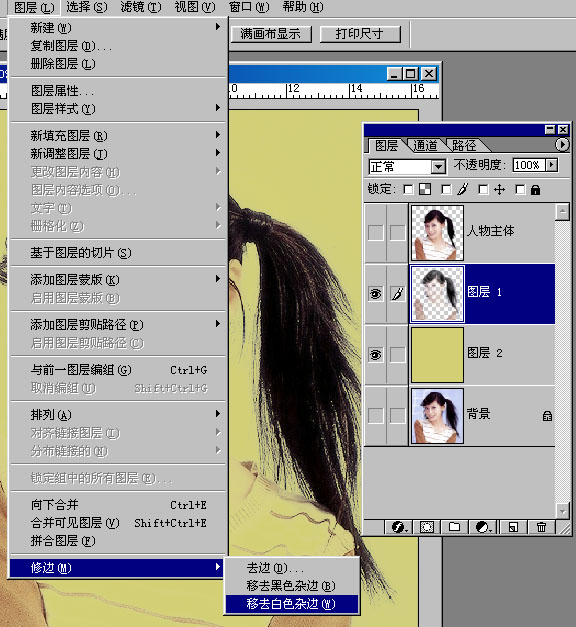Select the yellow 图层 2 thumbnail
Screen dimensions: 576x627
tap(437, 355)
